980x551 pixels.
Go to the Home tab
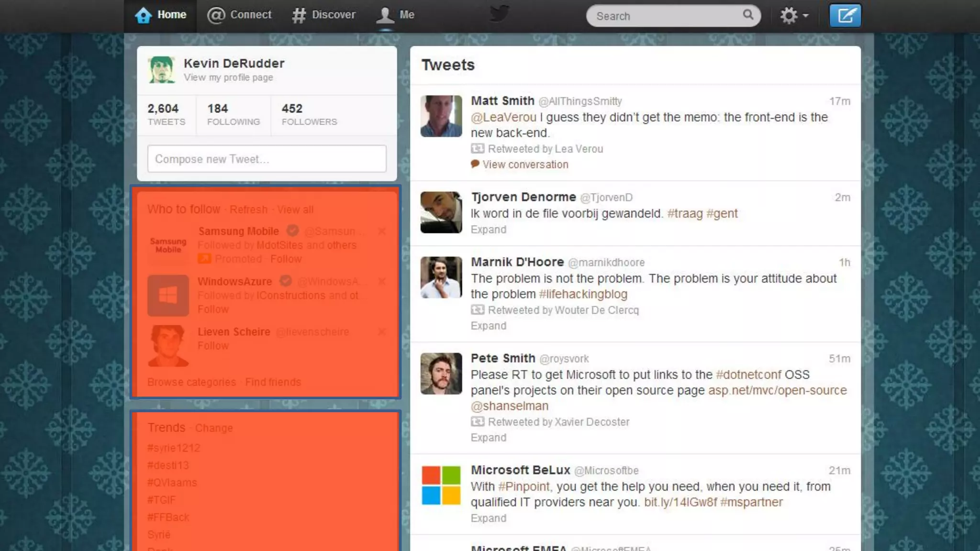(x=161, y=15)
